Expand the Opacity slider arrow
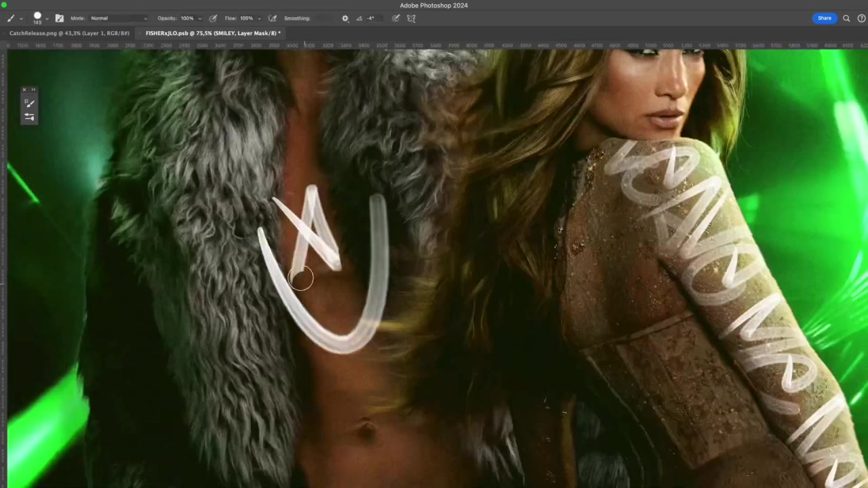 coord(200,18)
